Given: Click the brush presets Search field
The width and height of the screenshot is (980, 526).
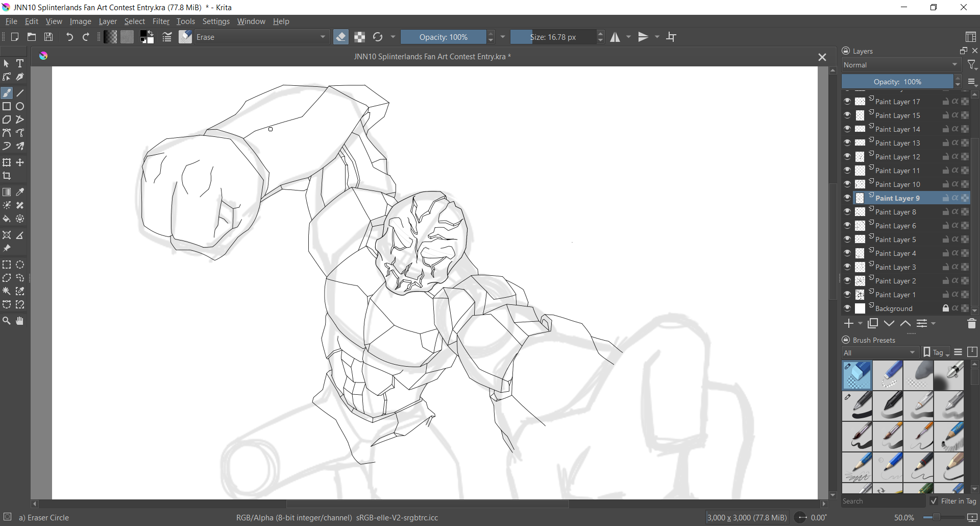Looking at the screenshot, I should coord(882,501).
